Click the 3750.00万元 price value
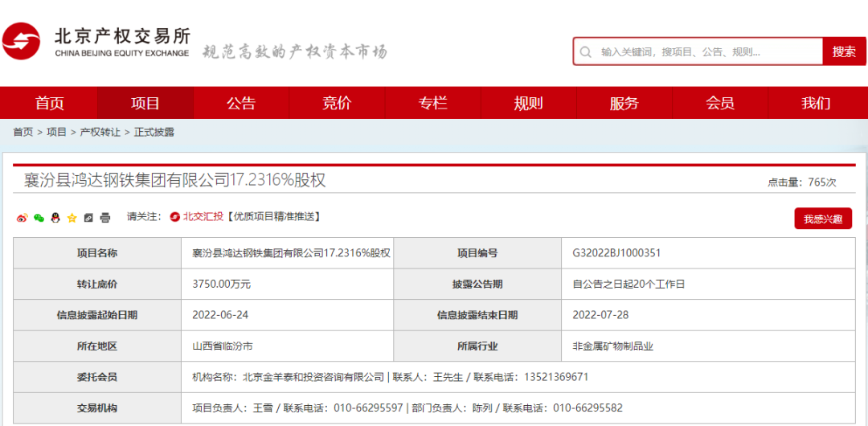 click(222, 285)
